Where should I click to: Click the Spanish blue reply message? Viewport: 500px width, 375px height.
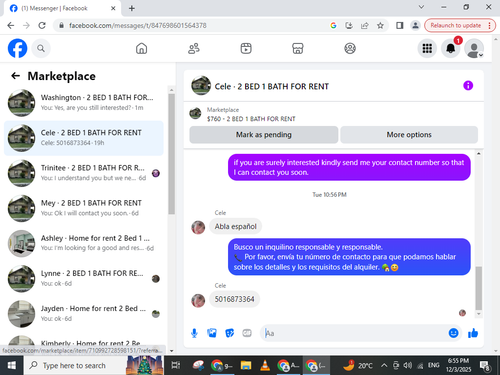point(349,257)
